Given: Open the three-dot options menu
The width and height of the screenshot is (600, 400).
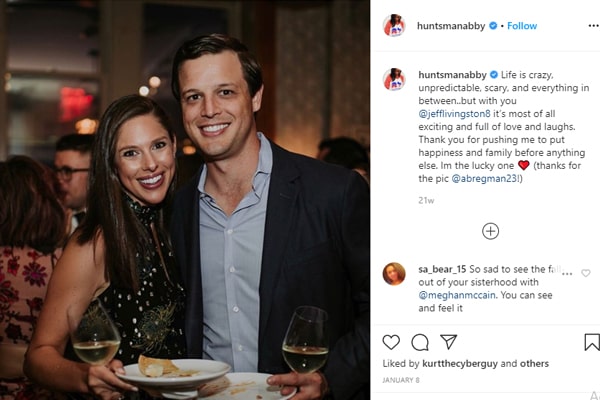Looking at the screenshot, I should [593, 26].
